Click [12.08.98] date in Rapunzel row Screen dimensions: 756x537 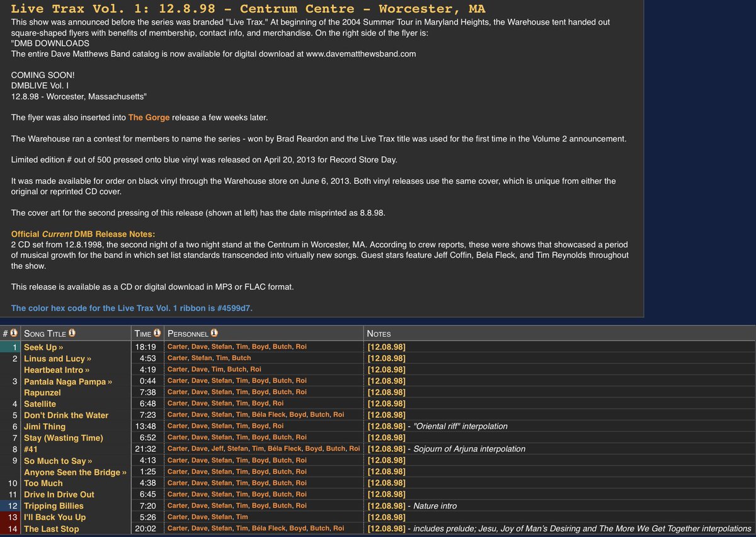click(386, 392)
